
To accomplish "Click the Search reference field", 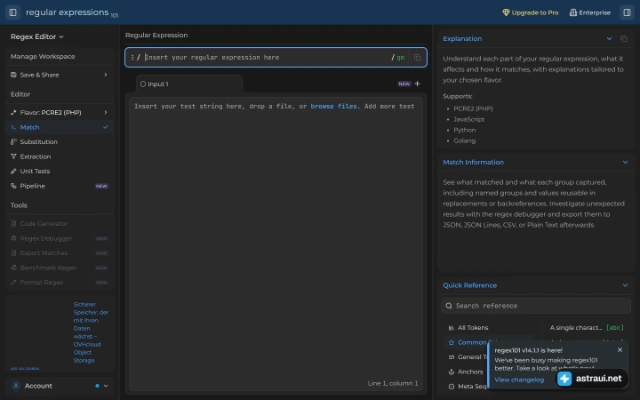I will 536,306.
